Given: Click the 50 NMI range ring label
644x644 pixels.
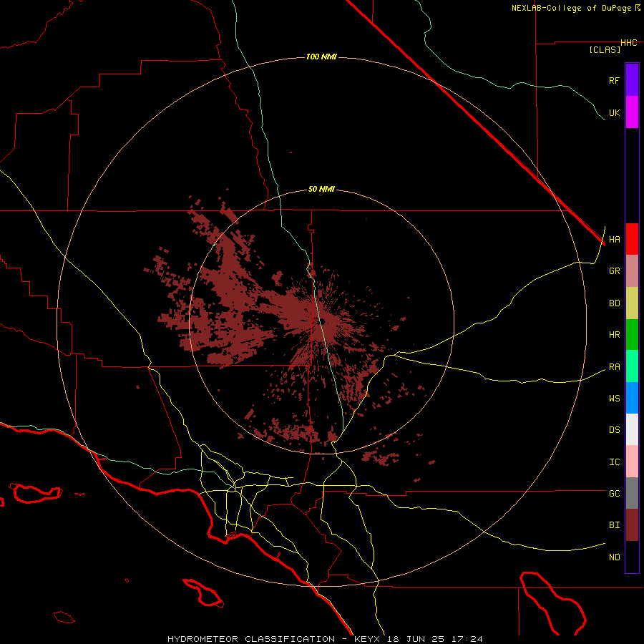Looking at the screenshot, I should click(321, 190).
